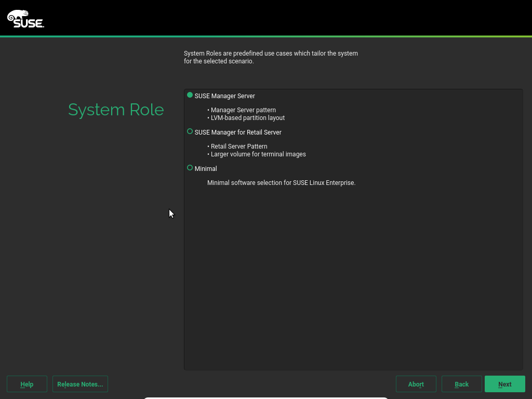Select the SUSE Manager Server role
Image resolution: width=532 pixels, height=399 pixels.
click(x=190, y=96)
